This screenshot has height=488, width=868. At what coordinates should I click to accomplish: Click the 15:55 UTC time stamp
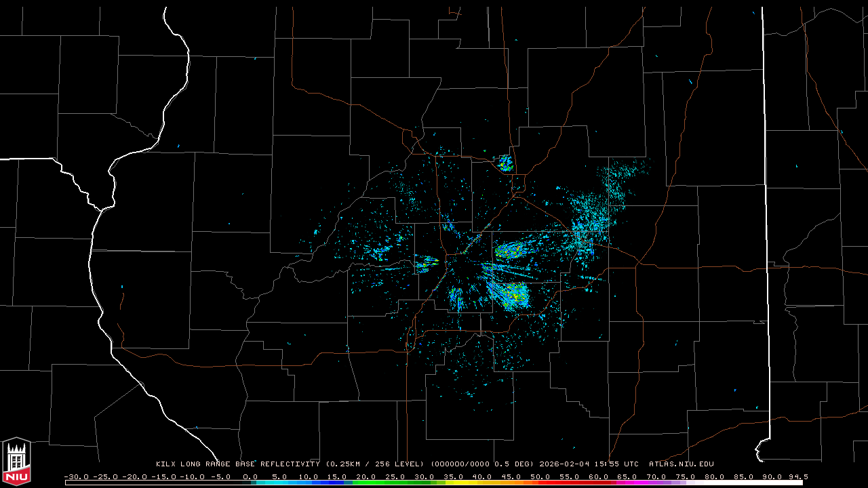click(616, 464)
